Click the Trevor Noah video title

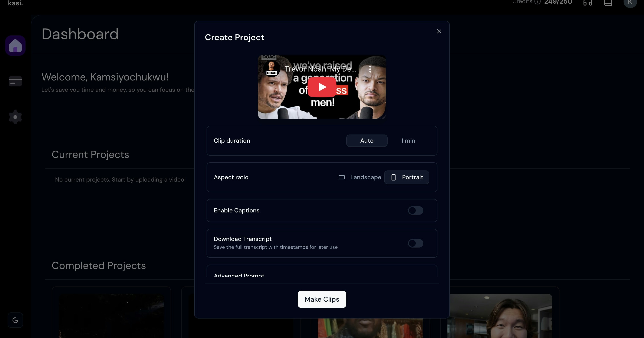click(x=320, y=69)
